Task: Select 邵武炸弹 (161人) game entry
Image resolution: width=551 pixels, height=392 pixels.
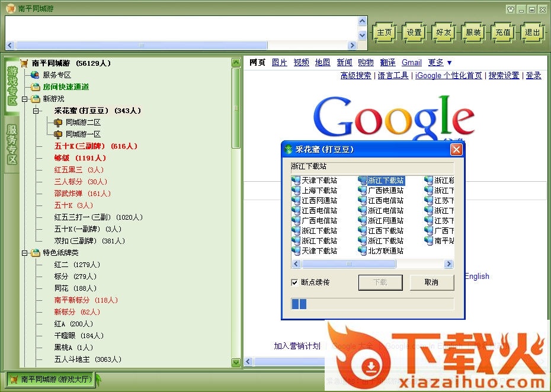Action: [x=82, y=194]
